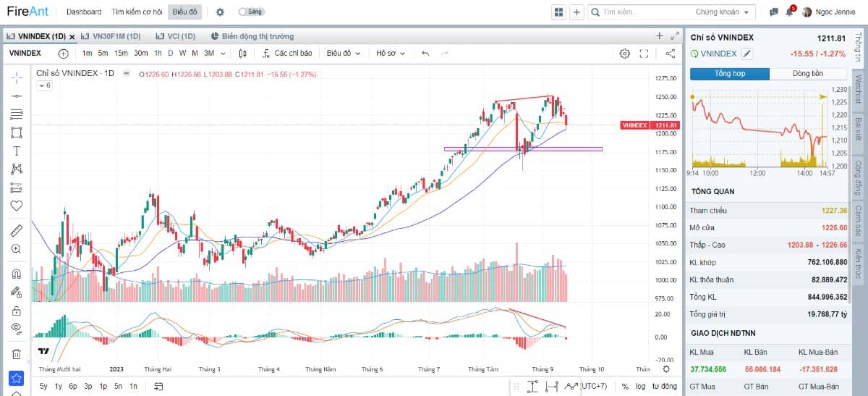This screenshot has width=868, height=396.
Task: Open candlestick chart style selector
Action: [242, 53]
